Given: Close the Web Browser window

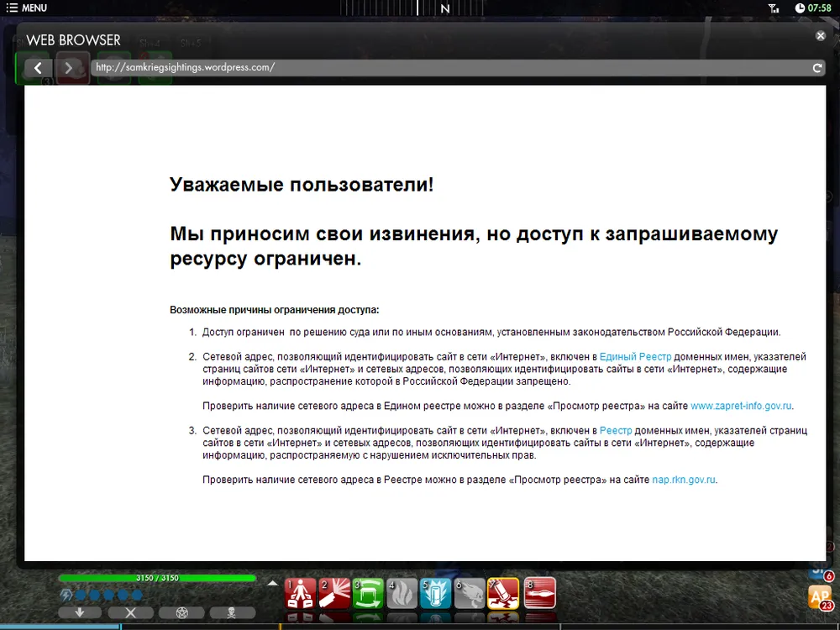Looking at the screenshot, I should pyautogui.click(x=820, y=36).
